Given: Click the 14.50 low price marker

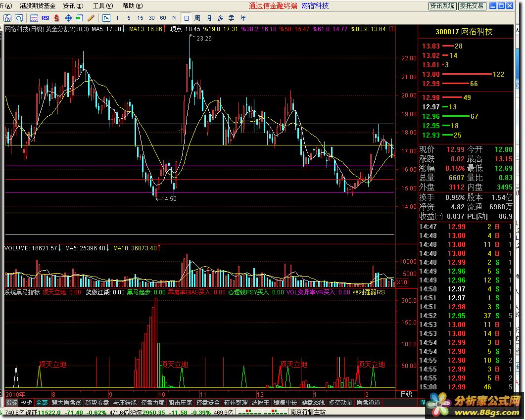Looking at the screenshot, I should click(x=169, y=199).
